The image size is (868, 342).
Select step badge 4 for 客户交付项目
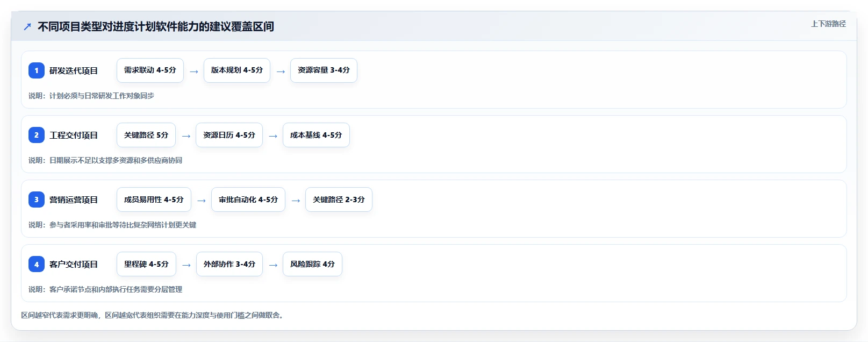[x=37, y=264]
